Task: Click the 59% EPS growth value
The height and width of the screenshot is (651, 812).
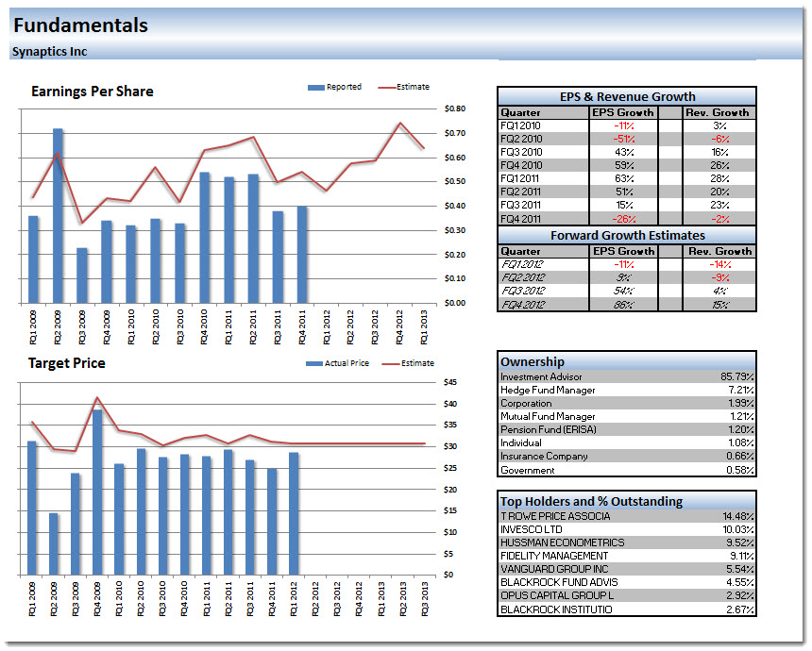Action: [624, 166]
